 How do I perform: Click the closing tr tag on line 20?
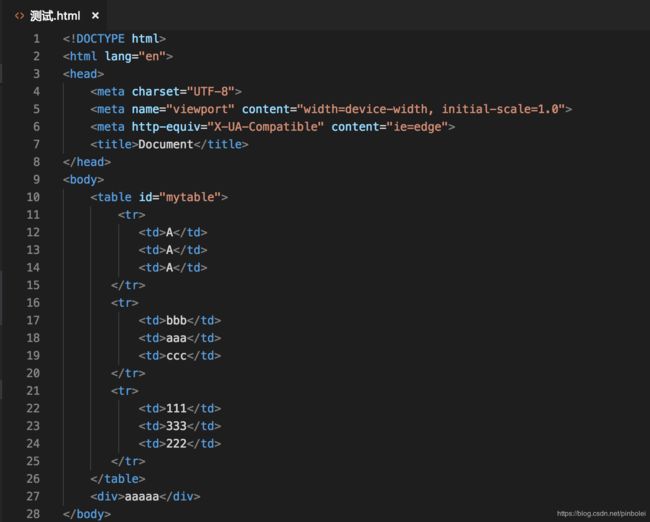tap(128, 373)
